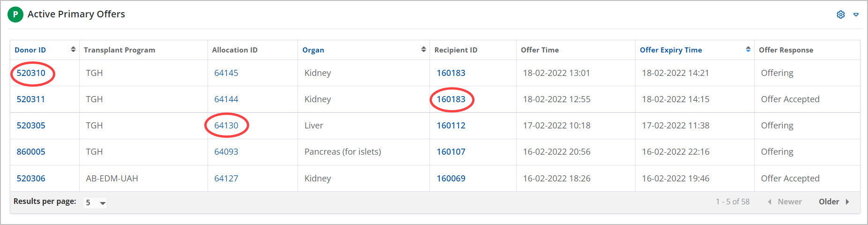The width and height of the screenshot is (868, 225).
Task: Open donor 520310
Action: coord(31,73)
